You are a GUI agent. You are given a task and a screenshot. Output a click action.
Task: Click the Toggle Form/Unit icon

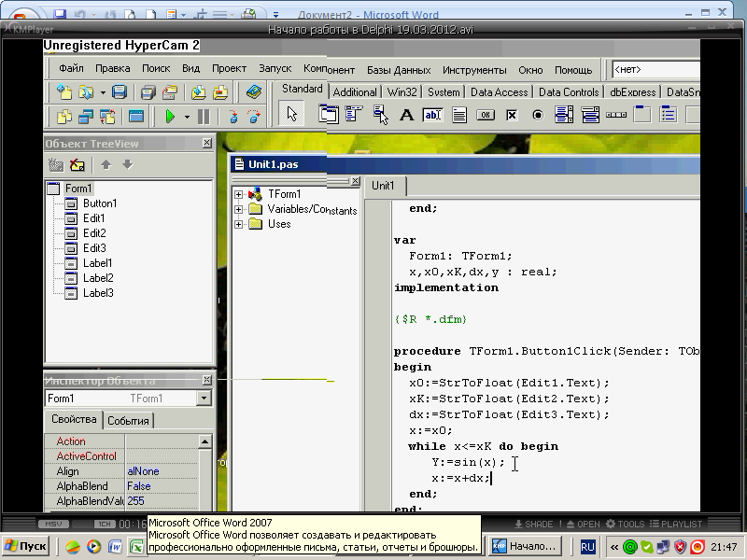pyautogui.click(x=107, y=116)
